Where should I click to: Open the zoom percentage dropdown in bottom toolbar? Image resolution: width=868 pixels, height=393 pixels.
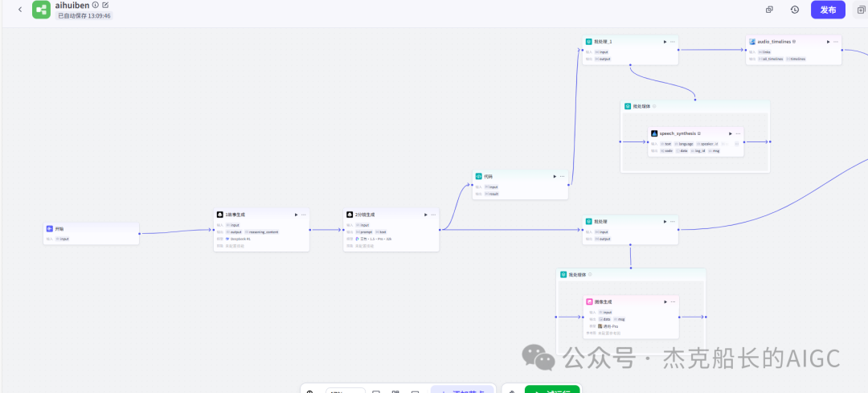[346, 391]
